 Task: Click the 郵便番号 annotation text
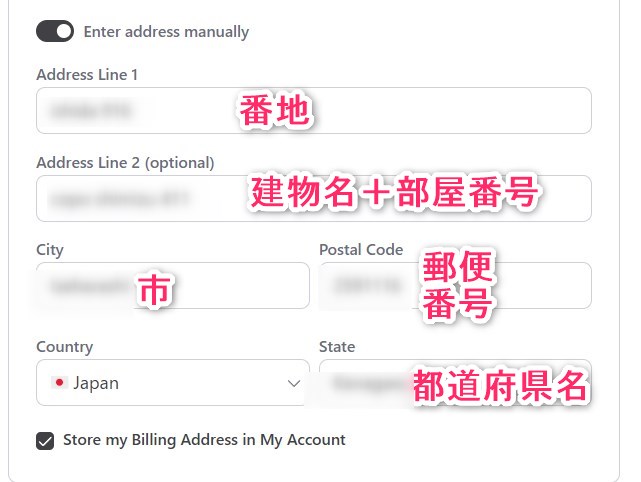coord(459,286)
